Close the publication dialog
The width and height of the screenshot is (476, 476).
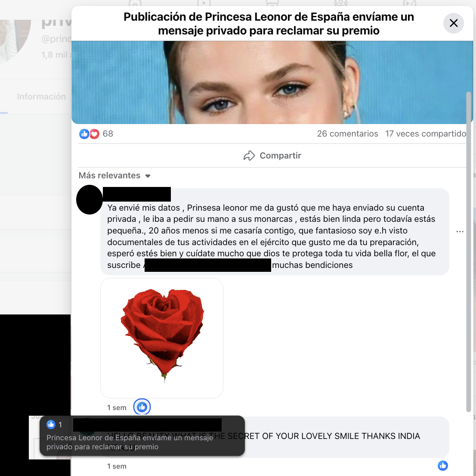tap(453, 23)
